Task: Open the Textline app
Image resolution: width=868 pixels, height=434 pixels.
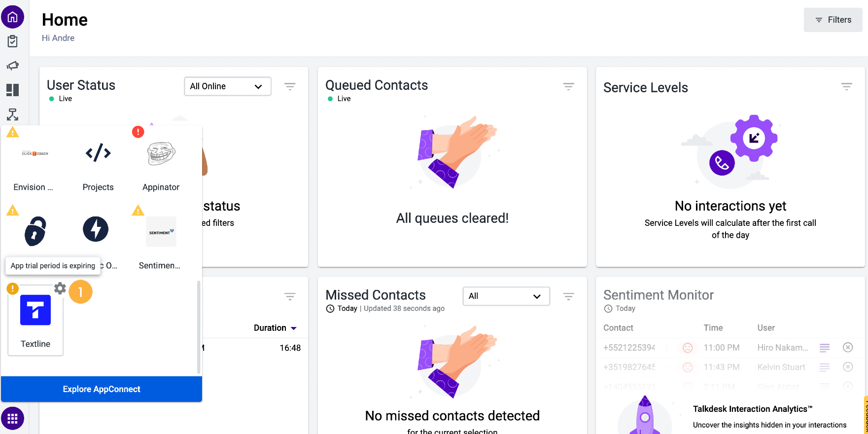Action: [x=35, y=310]
